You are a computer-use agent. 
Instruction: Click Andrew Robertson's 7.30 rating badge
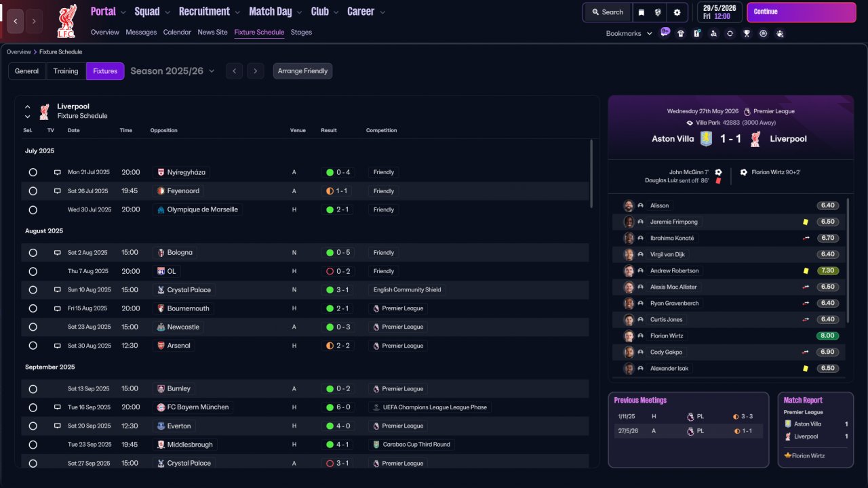click(x=828, y=270)
